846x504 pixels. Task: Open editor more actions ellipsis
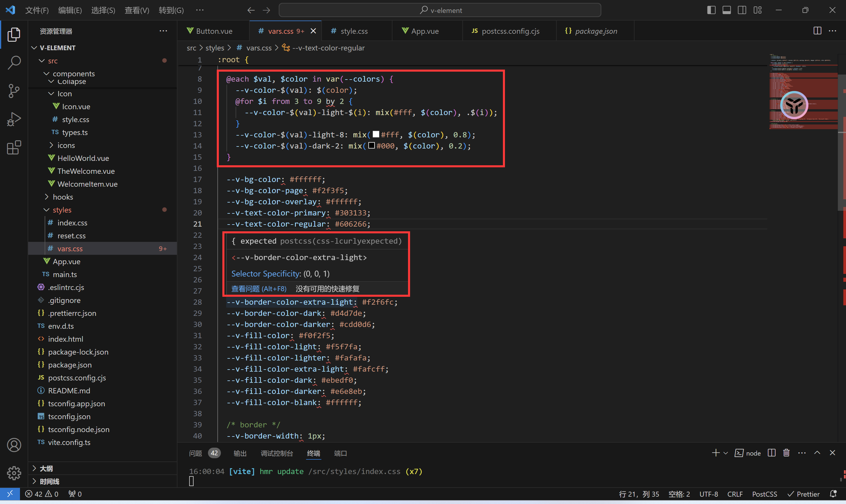pos(832,31)
